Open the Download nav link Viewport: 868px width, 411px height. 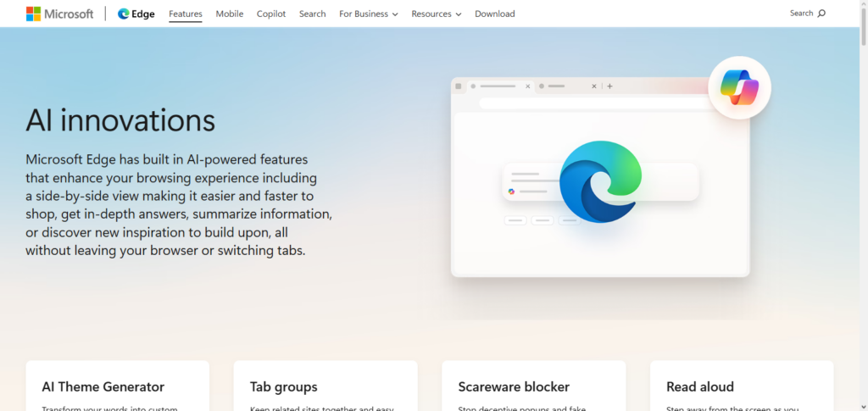click(x=495, y=14)
